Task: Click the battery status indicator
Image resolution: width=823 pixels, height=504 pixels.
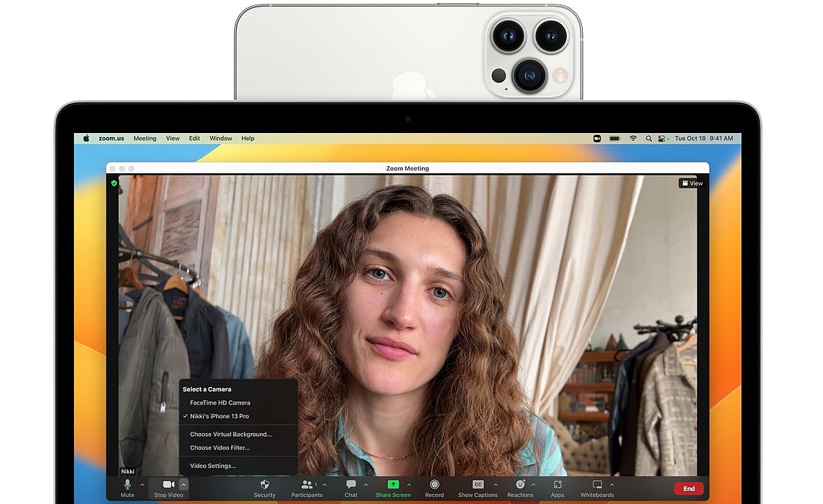Action: pyautogui.click(x=614, y=139)
